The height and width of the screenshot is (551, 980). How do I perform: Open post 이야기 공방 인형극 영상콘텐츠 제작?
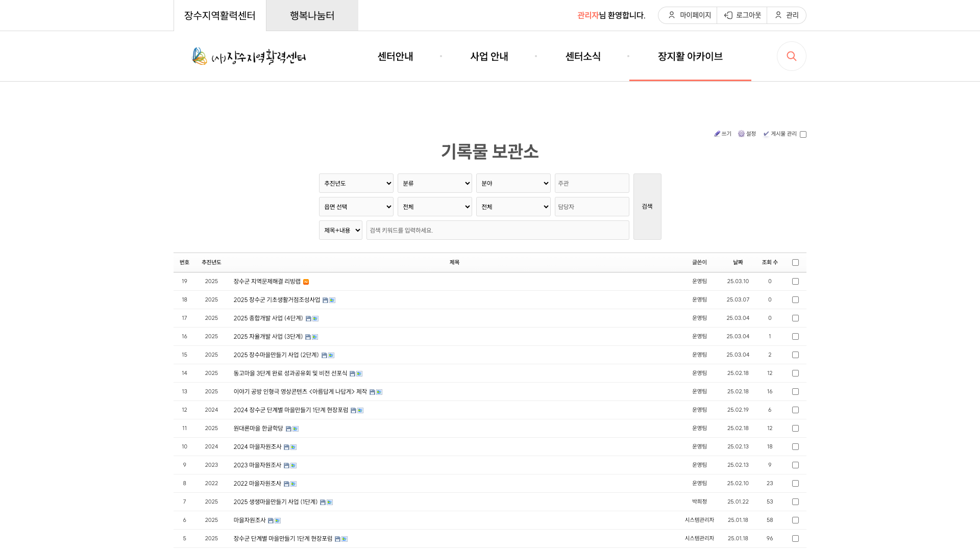pos(300,392)
